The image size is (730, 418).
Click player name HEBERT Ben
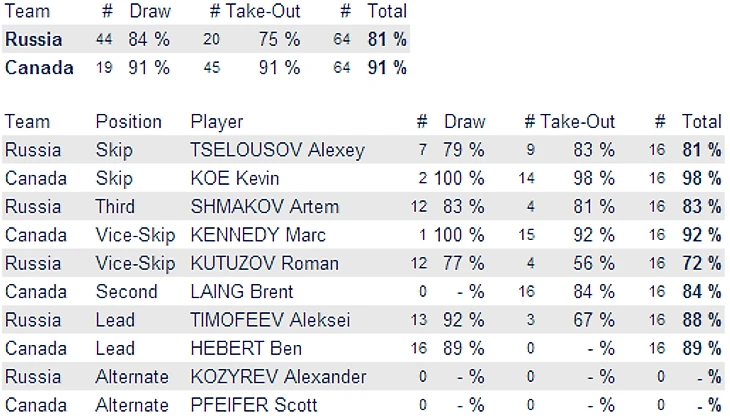[x=246, y=349]
